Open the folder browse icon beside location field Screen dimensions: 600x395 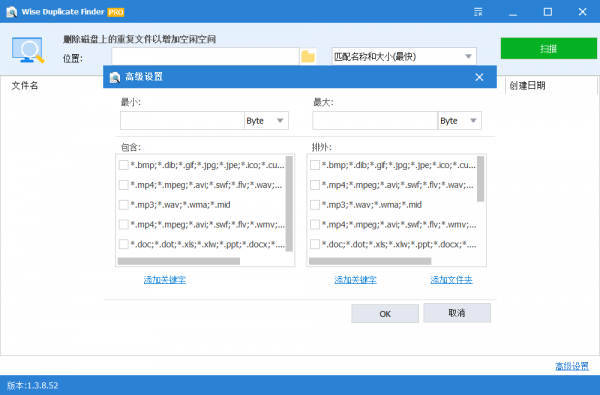[308, 57]
